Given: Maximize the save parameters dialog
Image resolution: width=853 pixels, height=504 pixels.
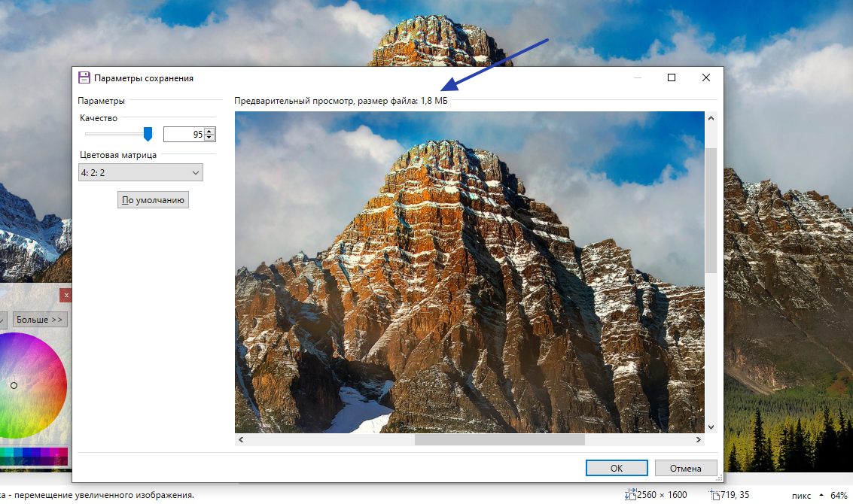Looking at the screenshot, I should coord(672,77).
